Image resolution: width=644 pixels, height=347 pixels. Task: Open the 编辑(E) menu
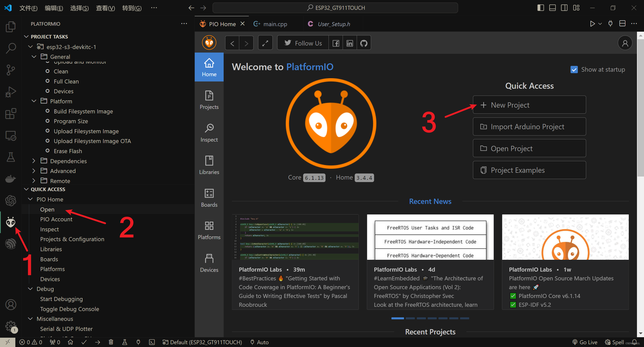pyautogui.click(x=54, y=8)
